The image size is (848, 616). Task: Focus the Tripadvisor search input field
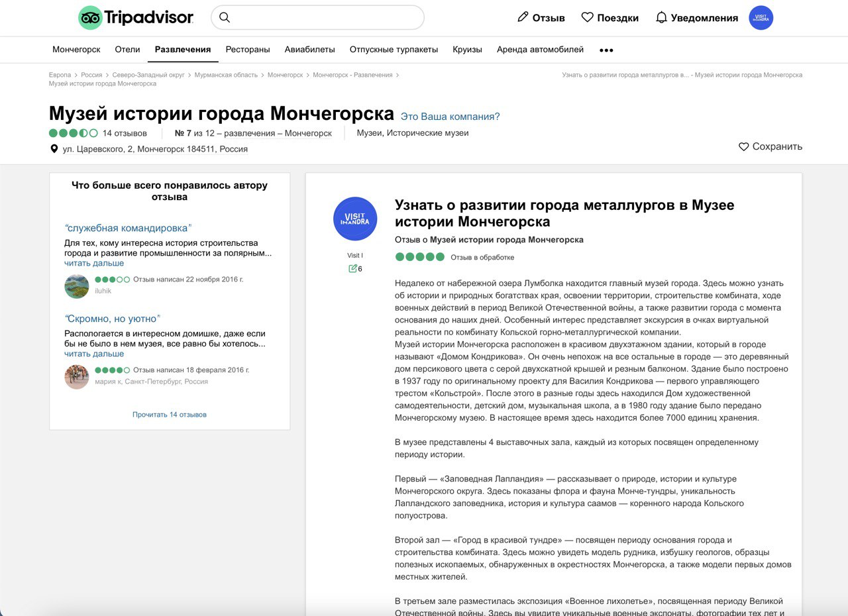317,17
